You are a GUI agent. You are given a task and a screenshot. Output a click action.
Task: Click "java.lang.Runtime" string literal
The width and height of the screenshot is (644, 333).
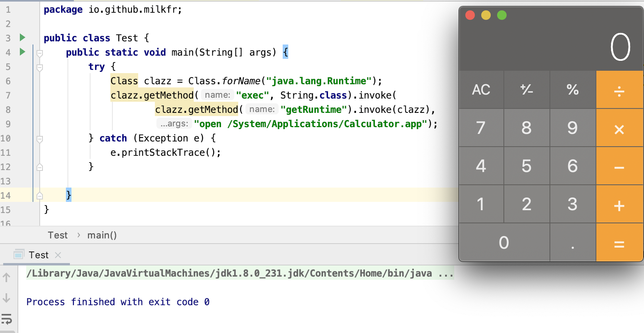tap(319, 81)
